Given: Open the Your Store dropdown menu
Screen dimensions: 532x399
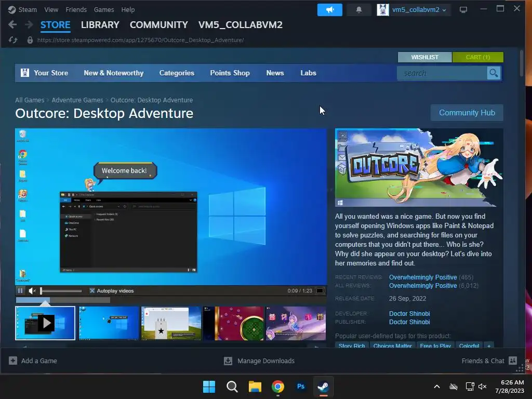Looking at the screenshot, I should click(x=50, y=73).
